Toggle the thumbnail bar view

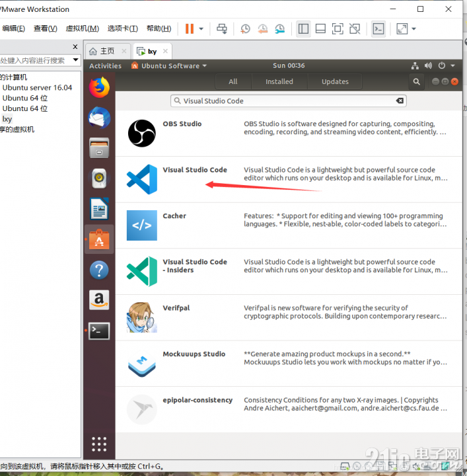pyautogui.click(x=320, y=29)
